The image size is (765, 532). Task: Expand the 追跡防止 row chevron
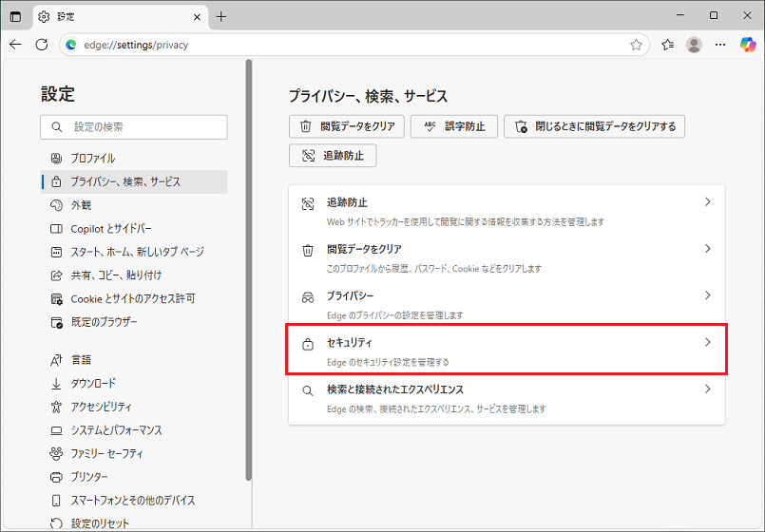pyautogui.click(x=707, y=202)
